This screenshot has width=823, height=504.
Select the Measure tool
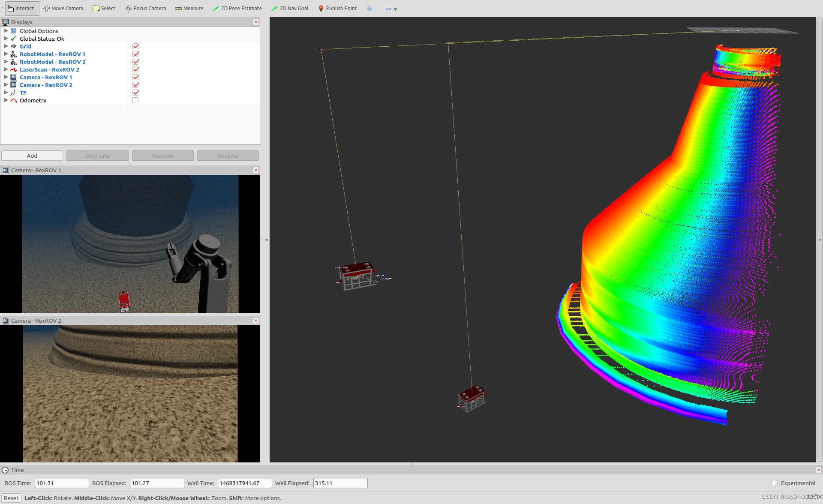coord(191,8)
